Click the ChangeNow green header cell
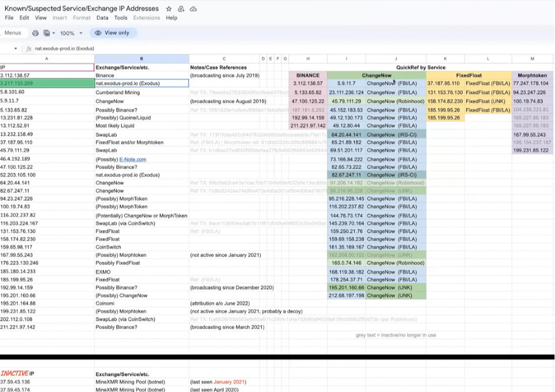This screenshot has height=392, width=555. pos(377,75)
